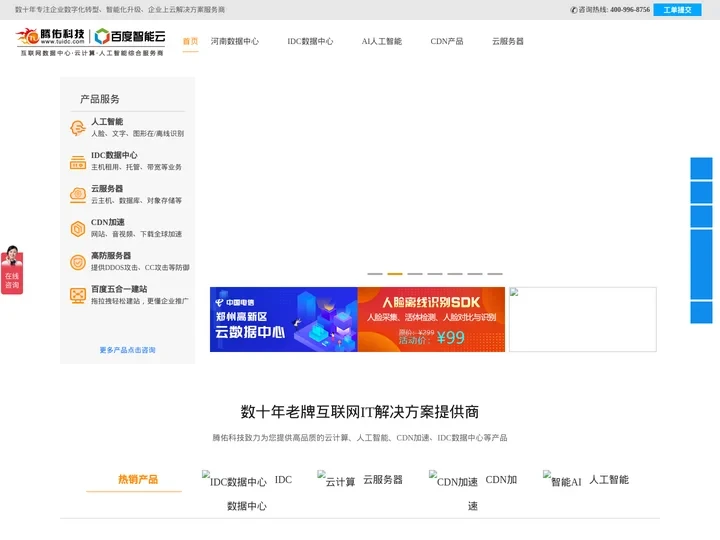Click the empty broken-image banner box

(583, 320)
